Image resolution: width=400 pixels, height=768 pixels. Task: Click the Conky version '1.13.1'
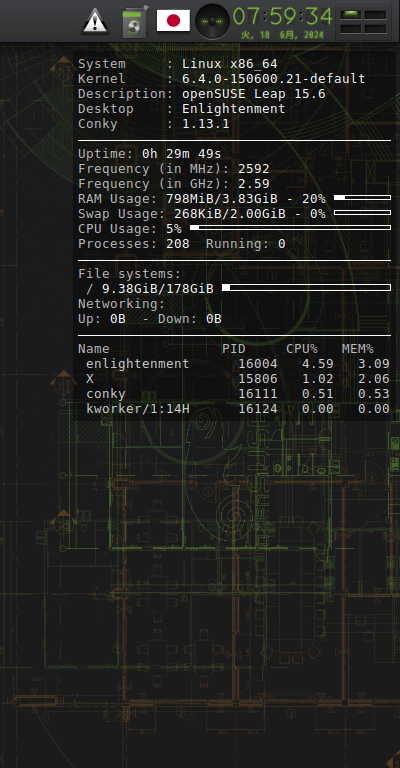pyautogui.click(x=206, y=124)
